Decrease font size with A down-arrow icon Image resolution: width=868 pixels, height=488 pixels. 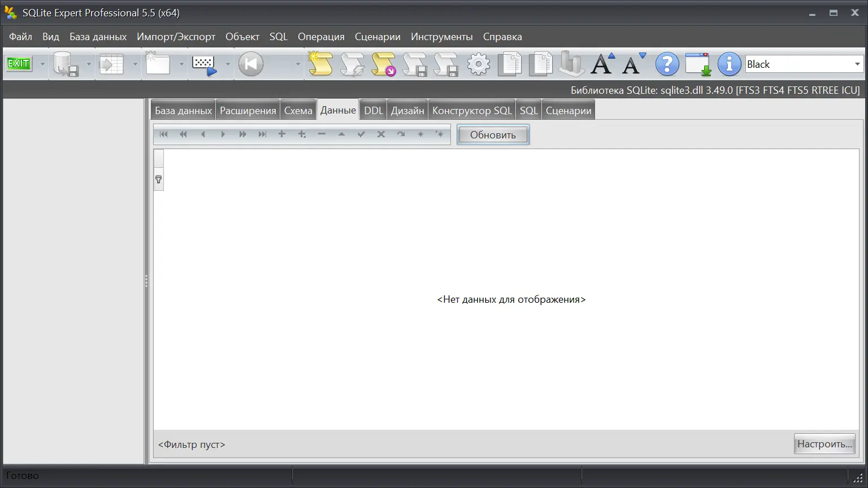pos(634,64)
